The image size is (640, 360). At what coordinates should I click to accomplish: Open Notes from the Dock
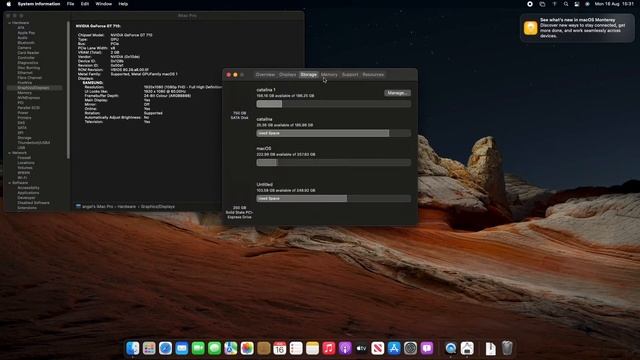point(312,348)
